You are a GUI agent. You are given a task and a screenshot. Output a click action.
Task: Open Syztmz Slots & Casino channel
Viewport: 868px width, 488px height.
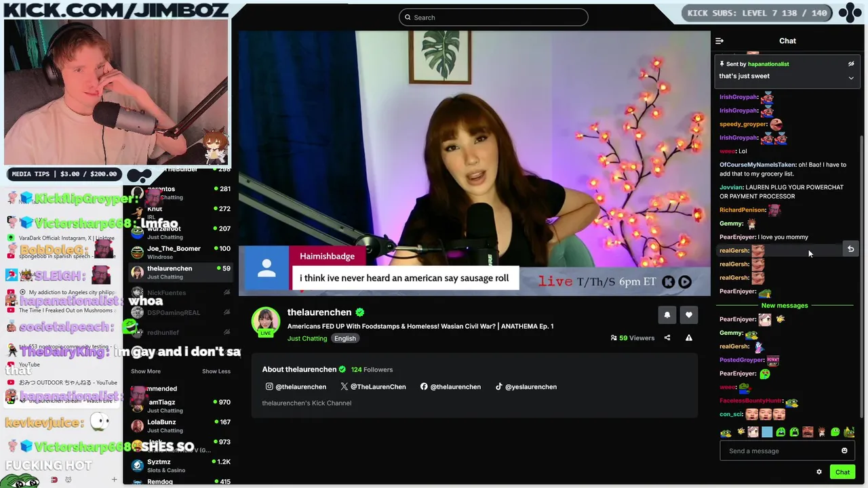180,466
